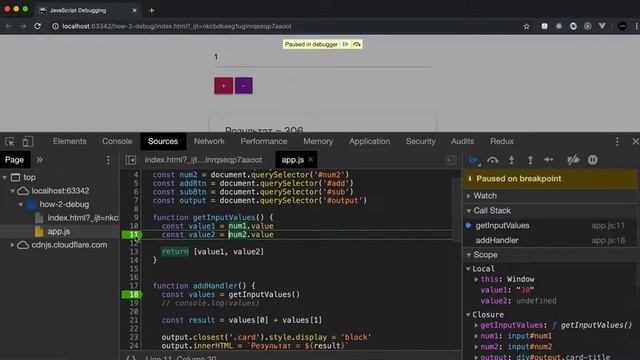Toggle breakpoint on line 11
Viewport: 640px width, 360px height.
tap(132, 235)
